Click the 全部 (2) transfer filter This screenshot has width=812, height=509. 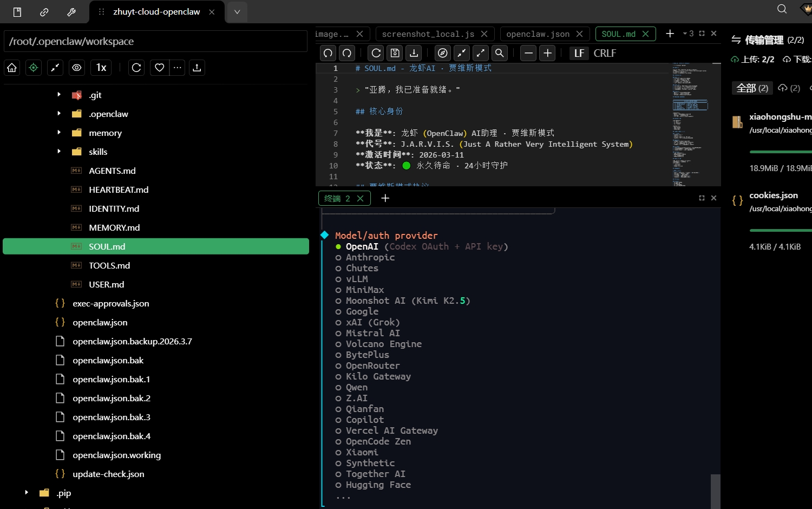click(752, 88)
